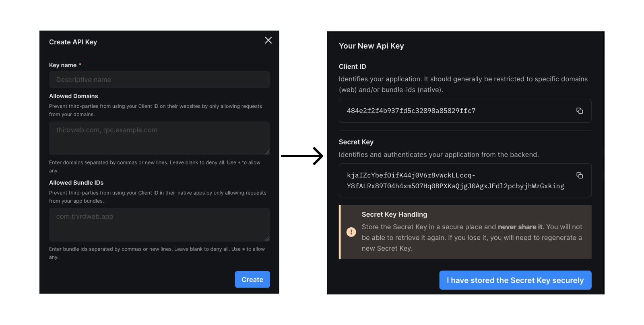
Task: Select the Secret Key value text
Action: click(x=455, y=181)
